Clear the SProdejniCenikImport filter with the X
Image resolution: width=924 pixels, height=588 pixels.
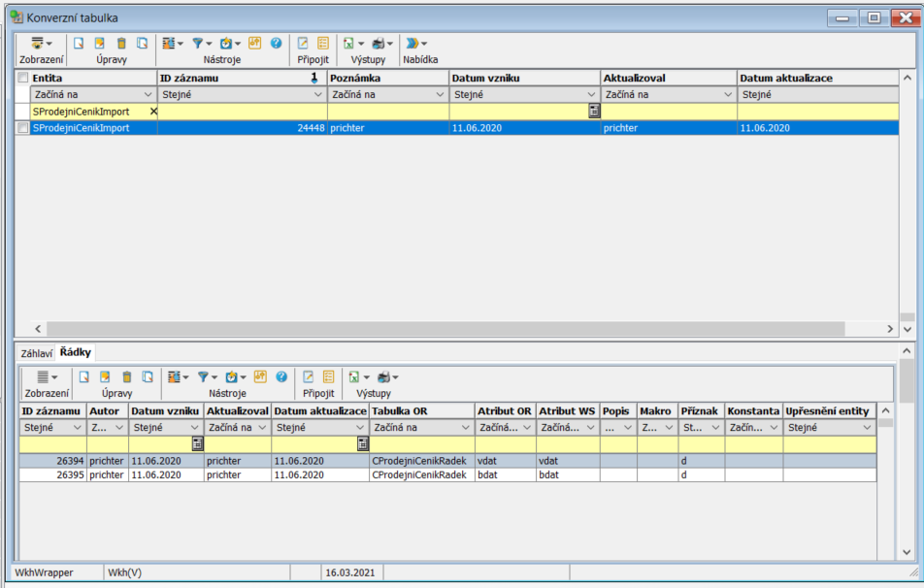(152, 112)
